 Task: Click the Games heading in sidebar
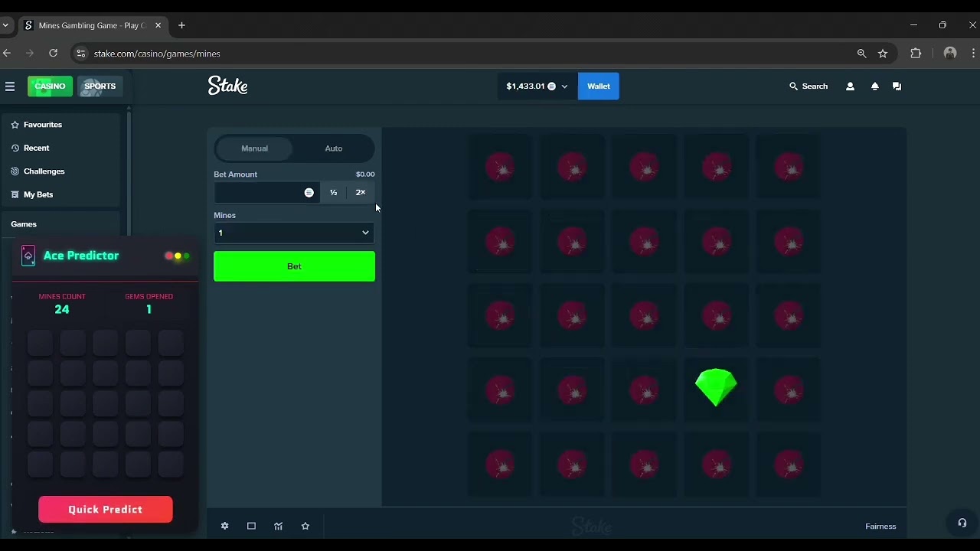point(24,224)
